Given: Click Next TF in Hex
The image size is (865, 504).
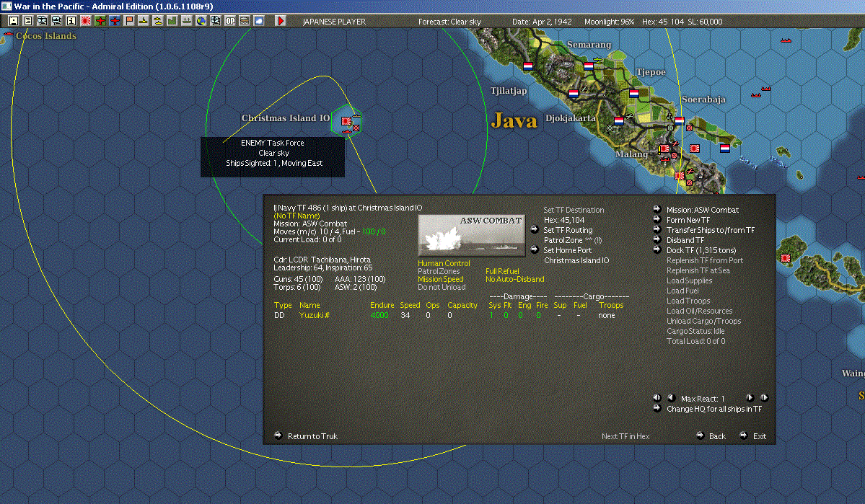Looking at the screenshot, I should click(x=625, y=436).
